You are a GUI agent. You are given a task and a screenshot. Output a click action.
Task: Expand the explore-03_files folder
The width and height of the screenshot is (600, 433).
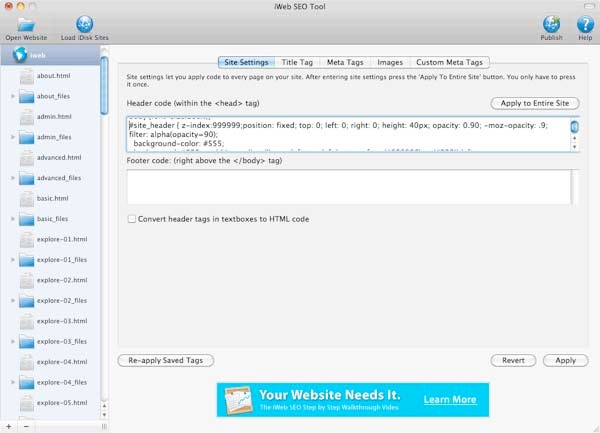click(x=13, y=342)
